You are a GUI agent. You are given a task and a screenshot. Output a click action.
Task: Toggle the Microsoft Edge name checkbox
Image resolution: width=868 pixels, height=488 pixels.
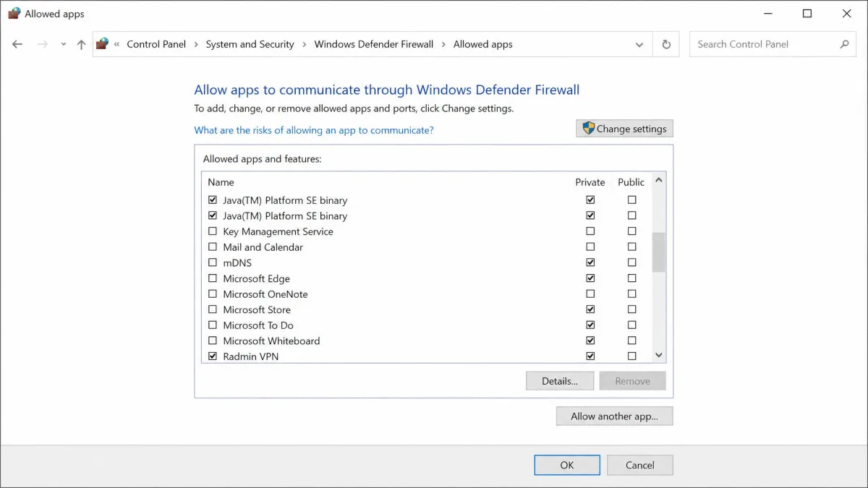[213, 278]
